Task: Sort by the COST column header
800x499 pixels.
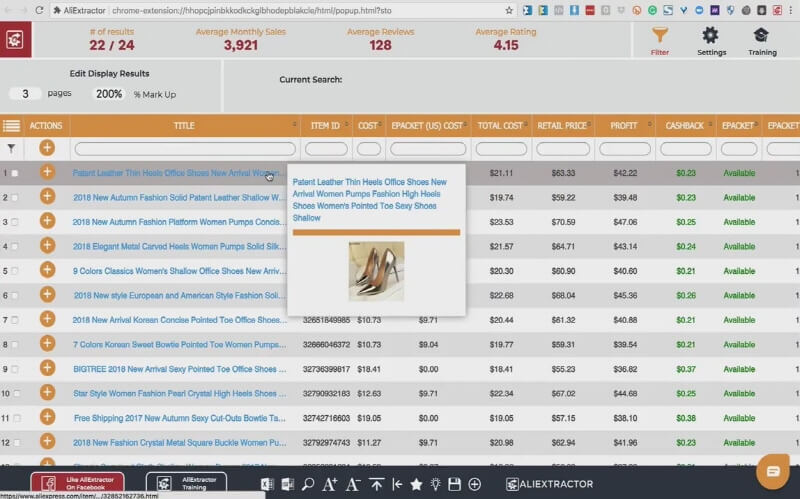Action: (368, 126)
